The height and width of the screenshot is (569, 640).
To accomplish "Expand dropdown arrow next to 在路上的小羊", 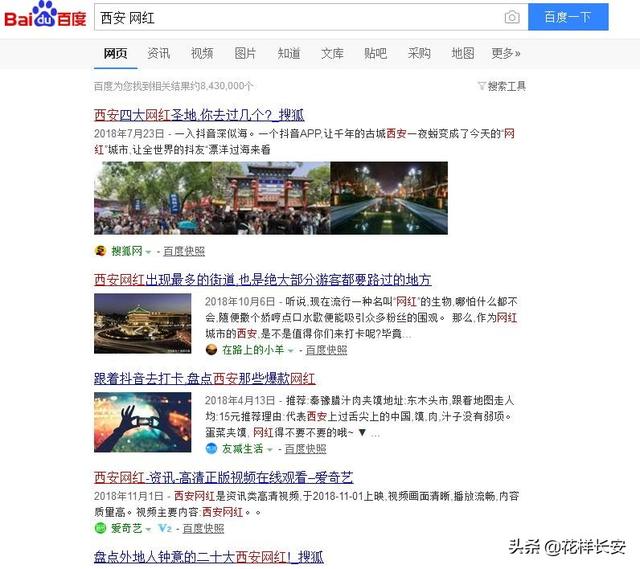I will tap(291, 351).
